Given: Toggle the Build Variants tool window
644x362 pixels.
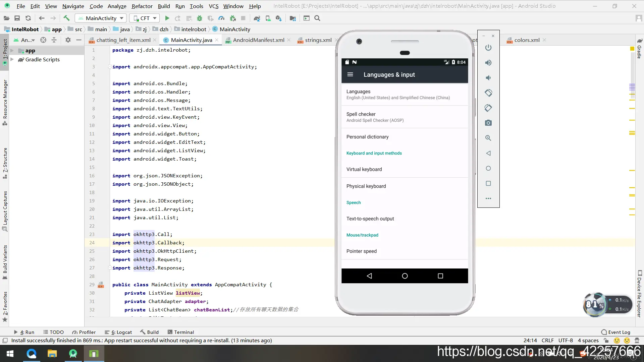Looking at the screenshot, I should tap(5, 261).
